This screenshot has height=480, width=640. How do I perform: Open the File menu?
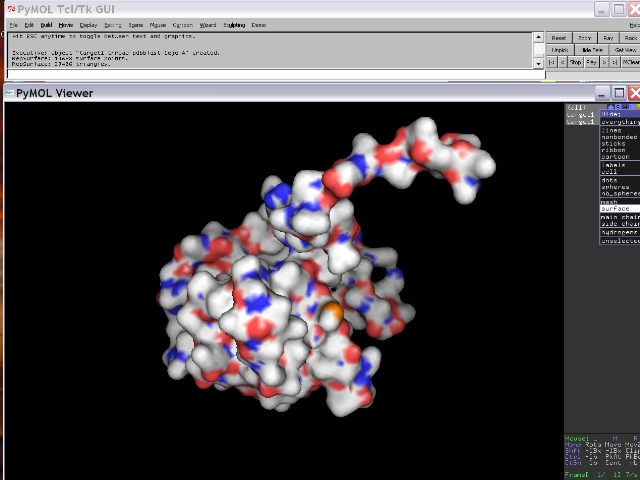pyautogui.click(x=14, y=25)
